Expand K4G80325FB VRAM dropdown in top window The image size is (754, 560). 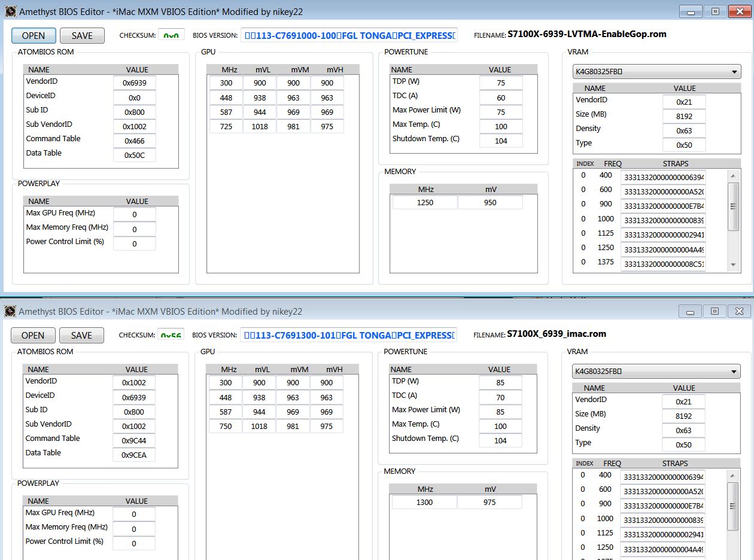656,72
